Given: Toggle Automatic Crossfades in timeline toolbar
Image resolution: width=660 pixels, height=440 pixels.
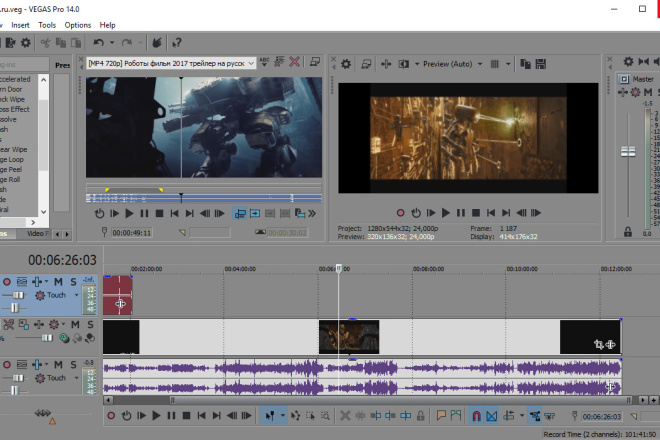Looking at the screenshot, I should pyautogui.click(x=491, y=416).
